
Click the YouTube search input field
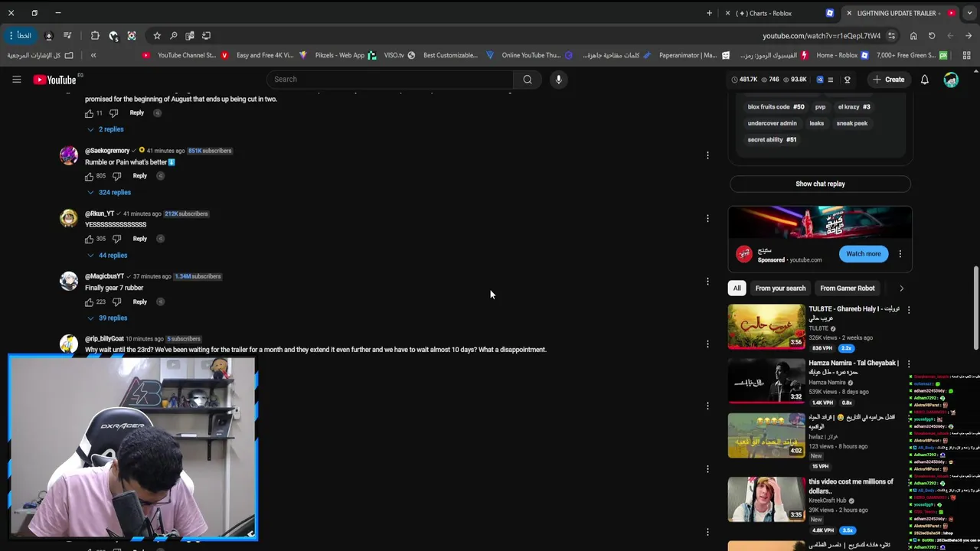tap(390, 80)
